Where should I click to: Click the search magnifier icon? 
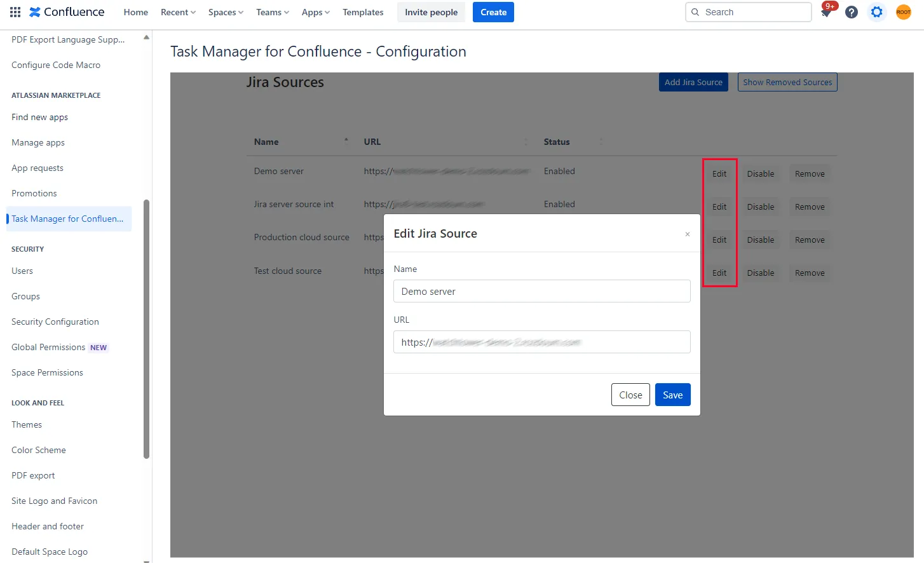(695, 12)
